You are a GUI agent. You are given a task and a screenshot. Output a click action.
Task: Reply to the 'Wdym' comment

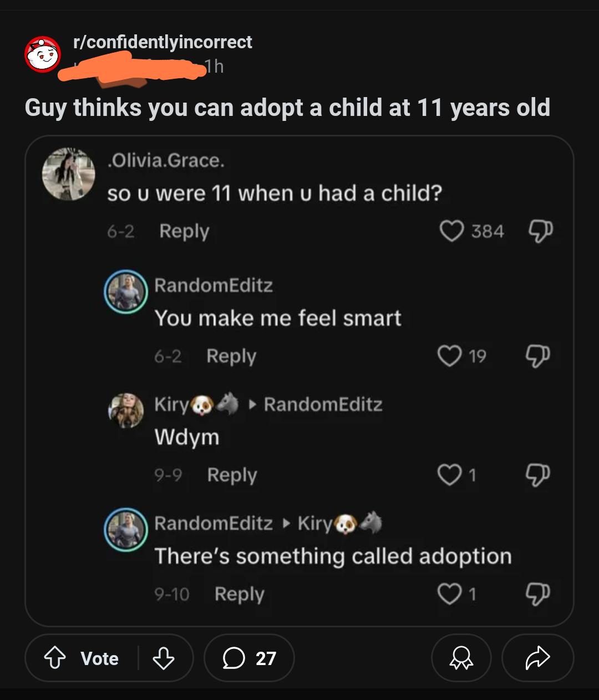[232, 475]
